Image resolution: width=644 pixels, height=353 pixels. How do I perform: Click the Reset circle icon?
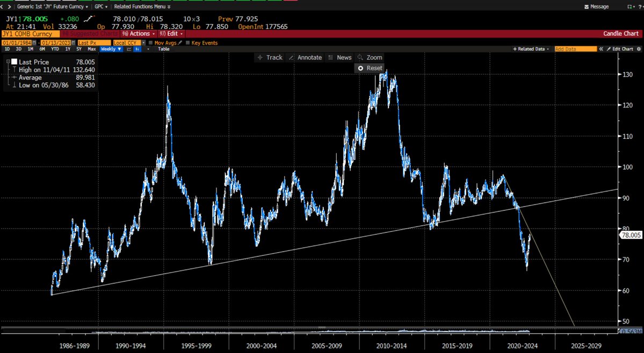pyautogui.click(x=360, y=69)
